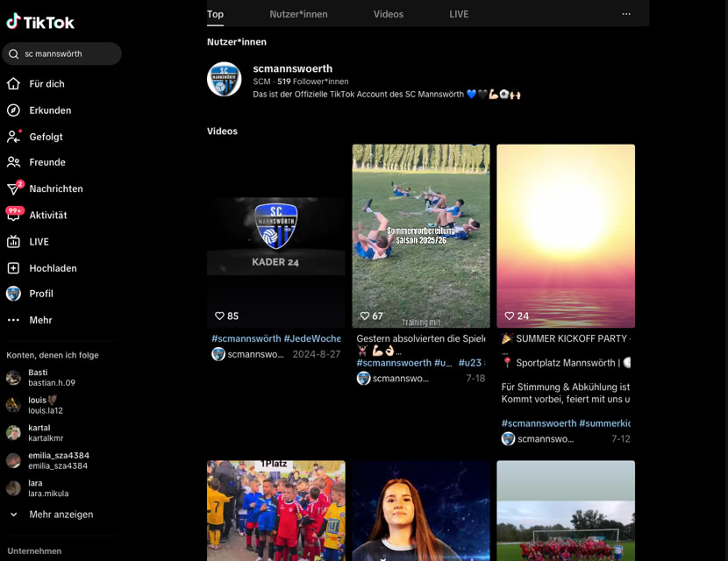728x561 pixels.
Task: Expand followed accounts with Mehr anzeigen chevron
Action: click(x=14, y=515)
